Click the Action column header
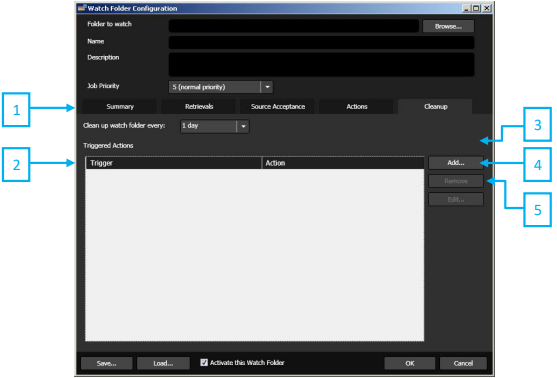The height and width of the screenshot is (378, 557). [343, 163]
